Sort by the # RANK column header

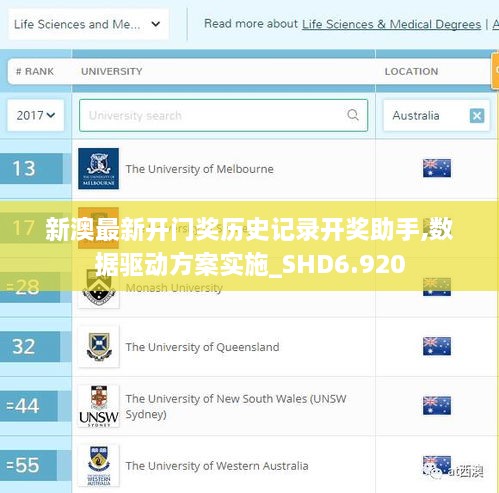pyautogui.click(x=35, y=71)
